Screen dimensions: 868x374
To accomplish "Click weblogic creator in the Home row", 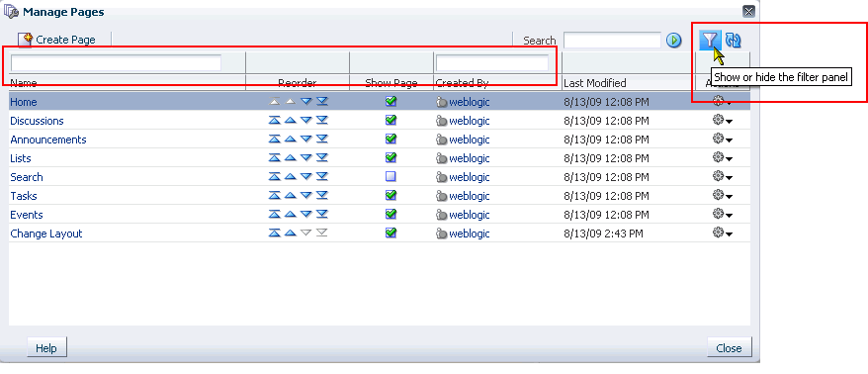I will 469,102.
